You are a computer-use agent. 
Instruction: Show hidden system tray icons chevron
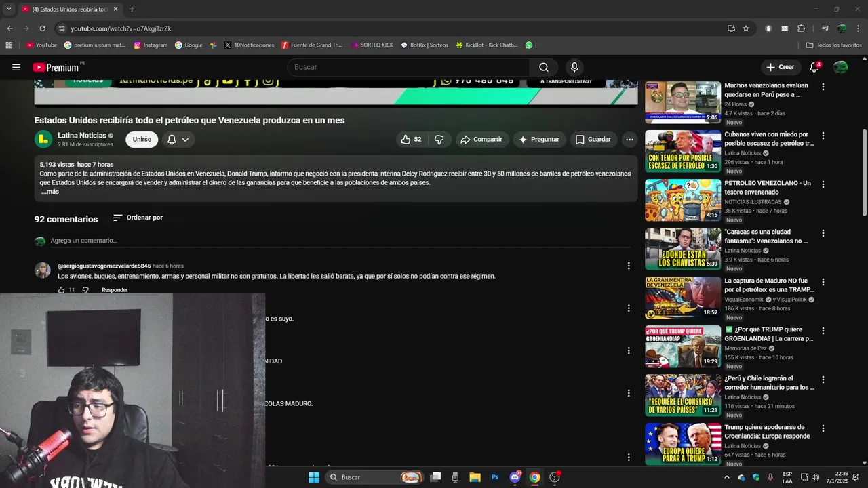point(727,477)
